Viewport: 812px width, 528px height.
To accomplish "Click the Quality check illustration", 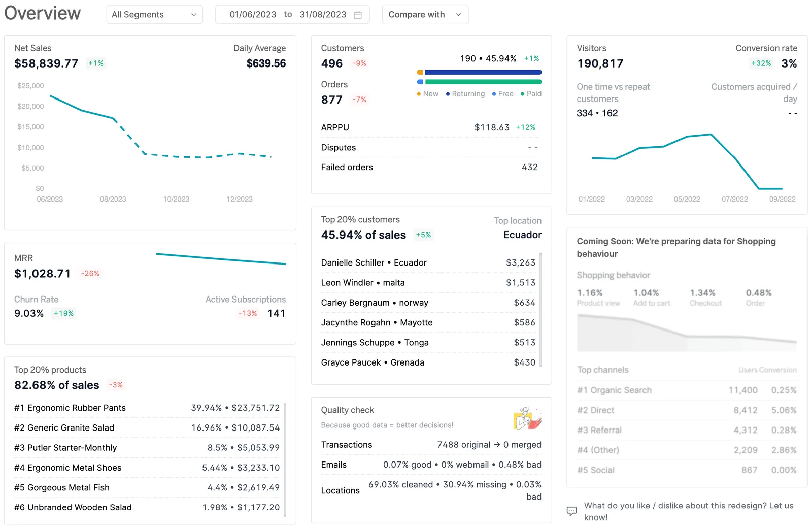I will 527,417.
